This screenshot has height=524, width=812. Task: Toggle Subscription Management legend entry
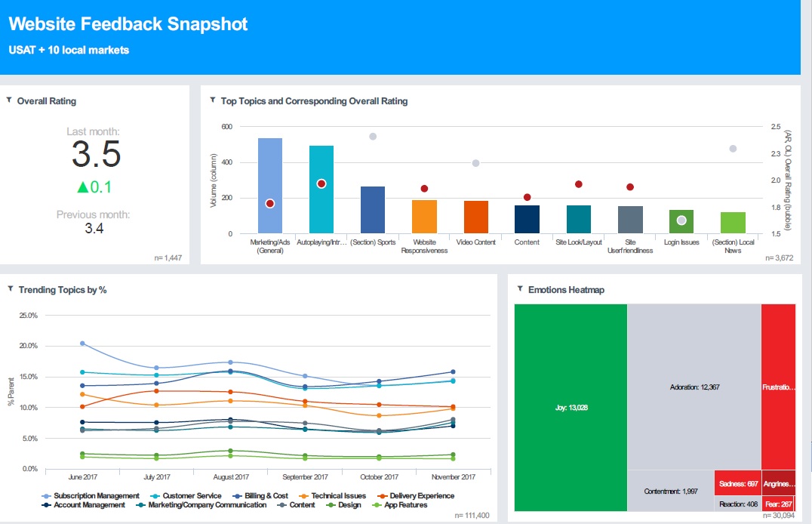(91, 496)
